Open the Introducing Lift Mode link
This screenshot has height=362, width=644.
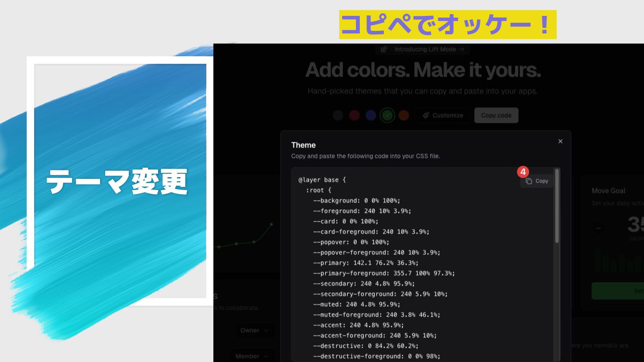click(423, 49)
